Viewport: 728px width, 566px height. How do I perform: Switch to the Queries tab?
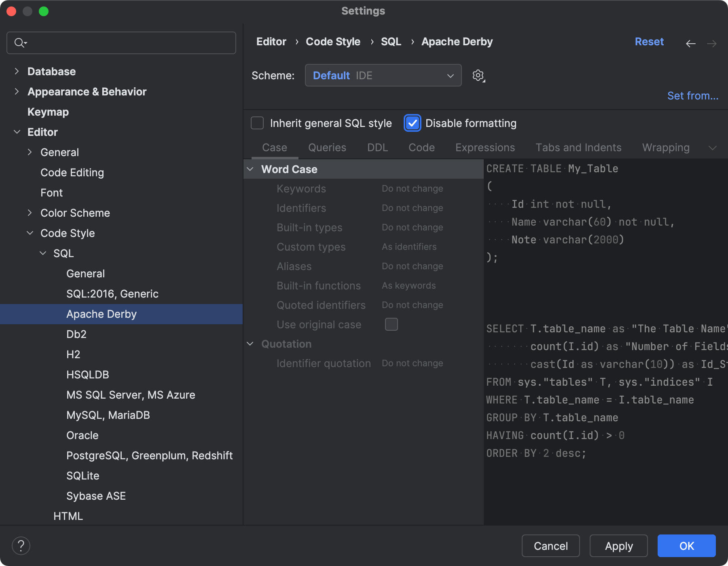[x=327, y=148]
